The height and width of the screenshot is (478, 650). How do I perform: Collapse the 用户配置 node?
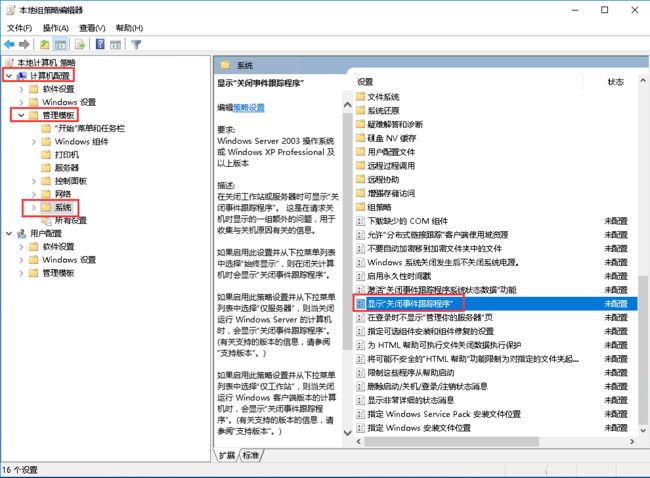coord(9,234)
